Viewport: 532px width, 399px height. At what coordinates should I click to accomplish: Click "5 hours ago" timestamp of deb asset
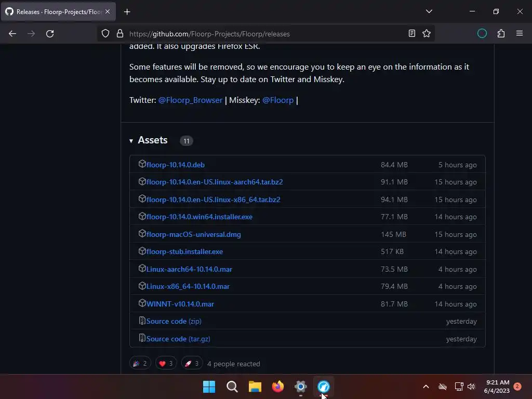[457, 165]
